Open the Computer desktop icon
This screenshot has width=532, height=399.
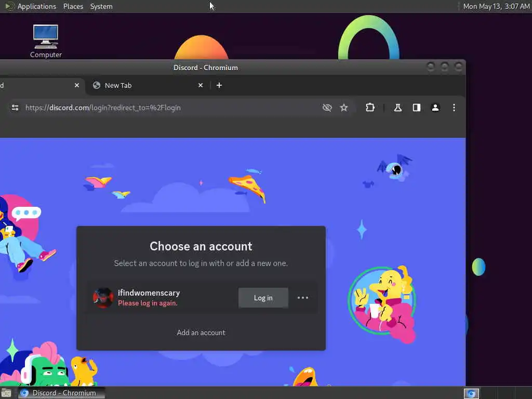click(46, 42)
